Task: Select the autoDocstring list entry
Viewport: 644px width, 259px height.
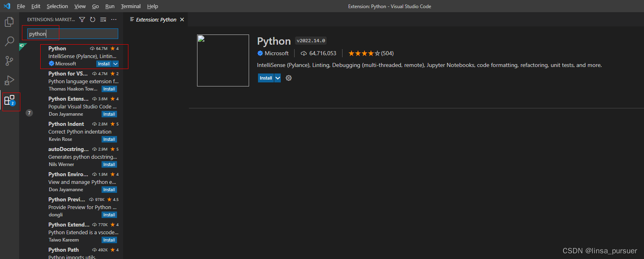Action: 71,157
